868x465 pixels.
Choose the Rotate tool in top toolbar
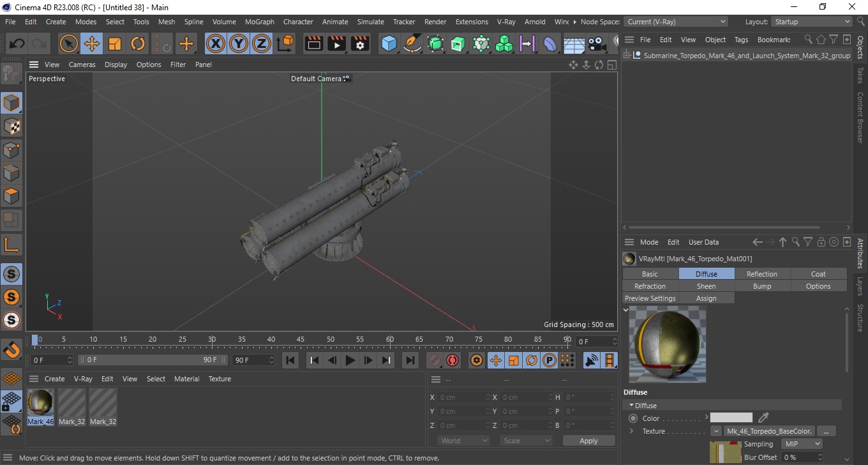[138, 43]
